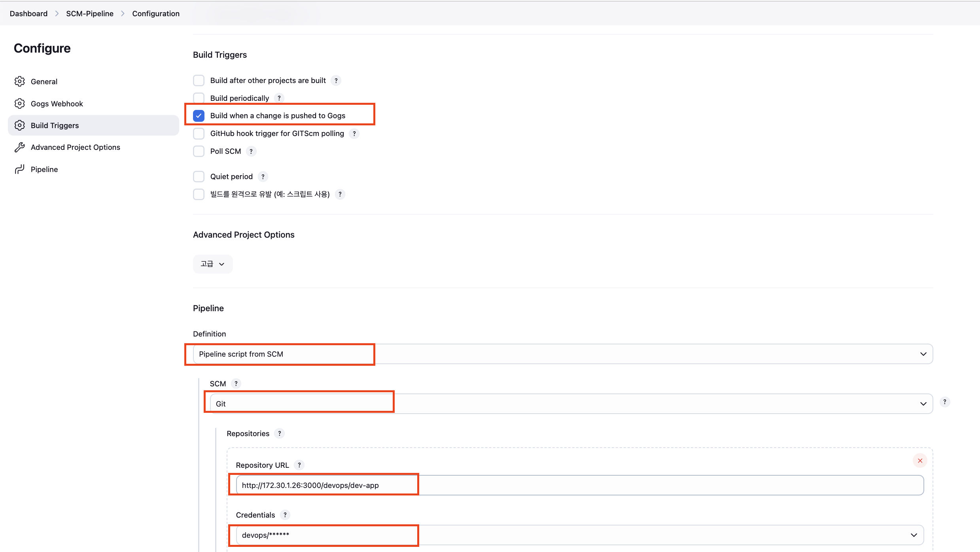
Task: Go to Gogs Webhook section in sidebar
Action: tap(57, 104)
